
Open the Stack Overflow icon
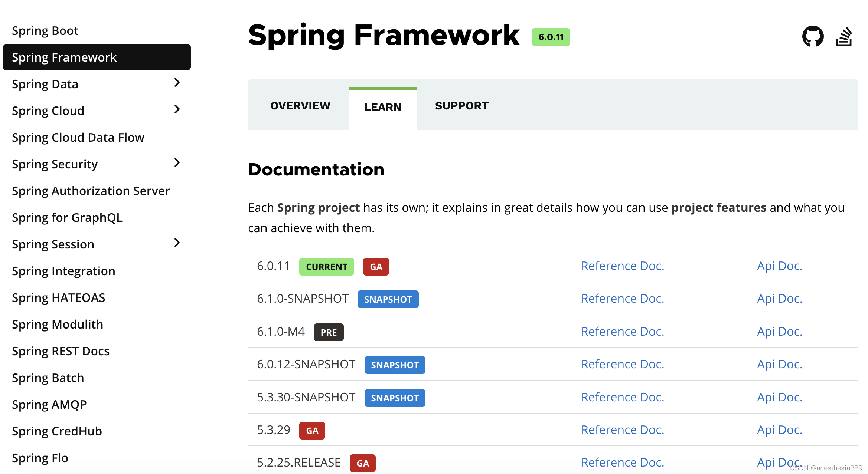coord(843,36)
